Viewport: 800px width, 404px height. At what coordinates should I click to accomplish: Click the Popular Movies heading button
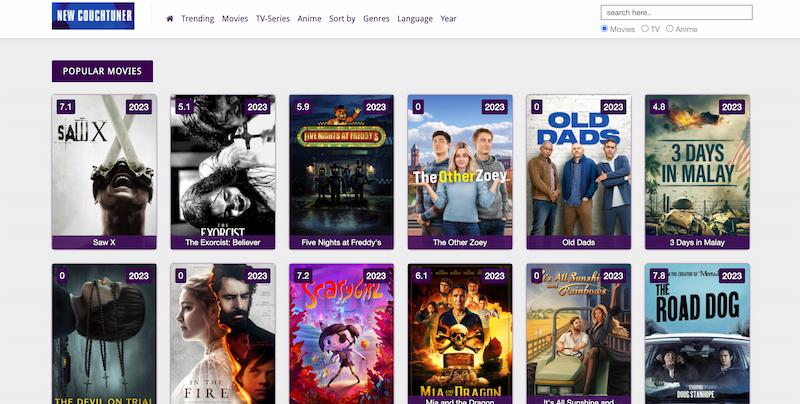pyautogui.click(x=103, y=71)
